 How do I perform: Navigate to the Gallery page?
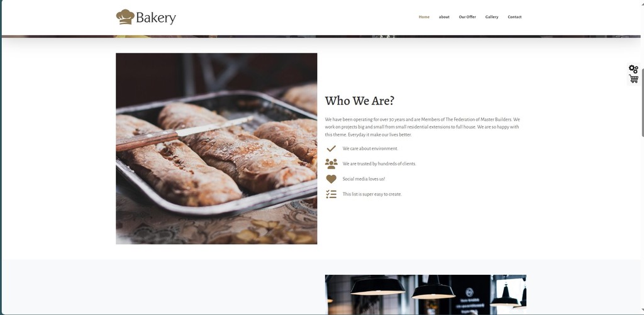(492, 17)
